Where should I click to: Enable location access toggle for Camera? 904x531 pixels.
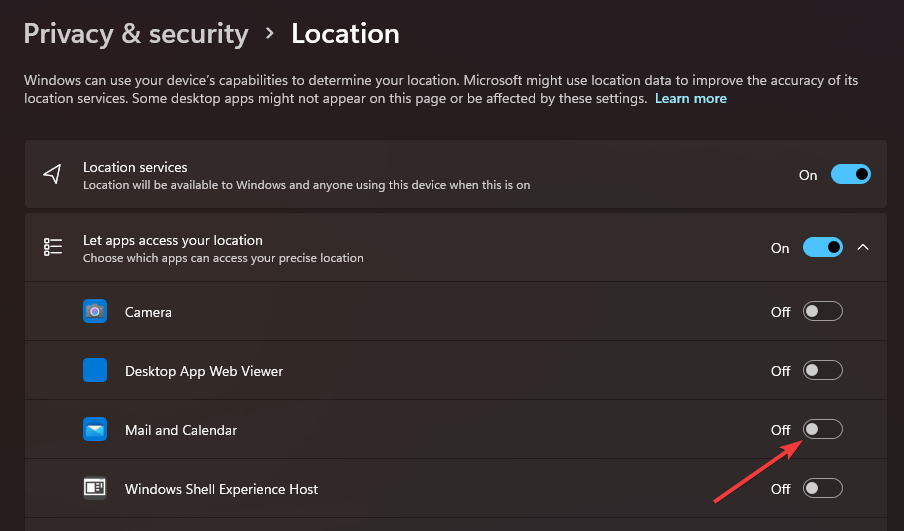click(823, 312)
